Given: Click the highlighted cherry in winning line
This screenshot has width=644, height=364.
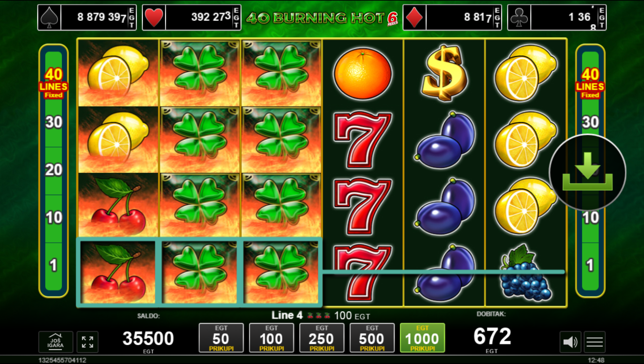Looking at the screenshot, I should [x=118, y=272].
